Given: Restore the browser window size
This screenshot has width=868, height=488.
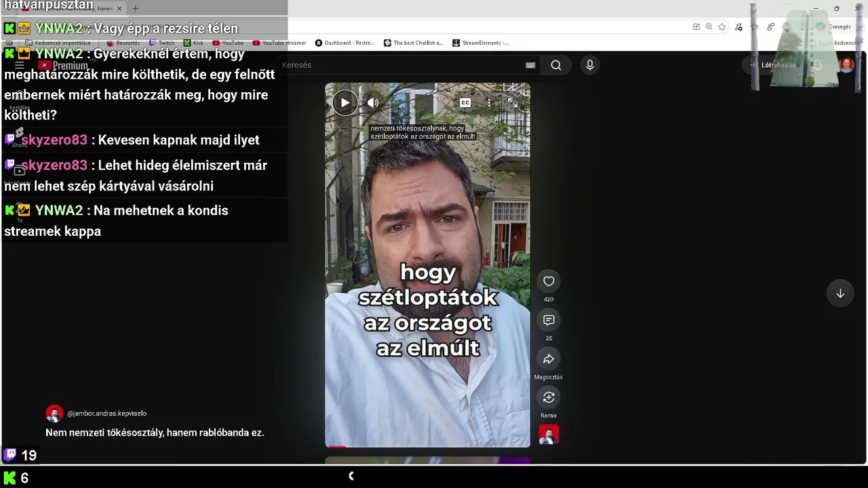Looking at the screenshot, I should coord(837,9).
